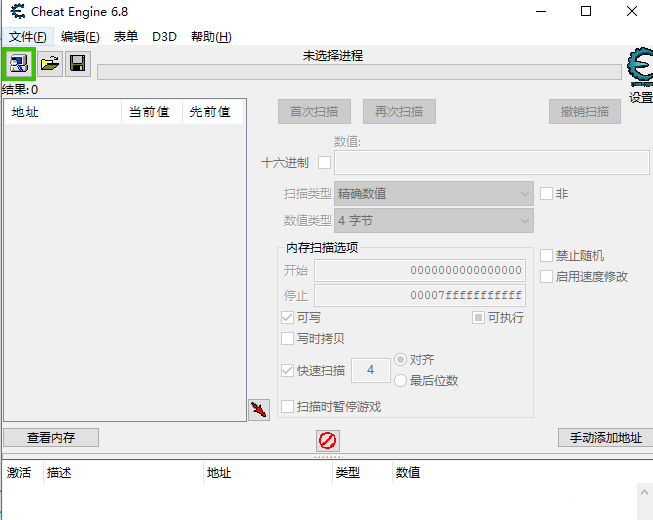The height and width of the screenshot is (520, 653).
Task: Click the 地址 column header in address table
Action: click(x=268, y=473)
